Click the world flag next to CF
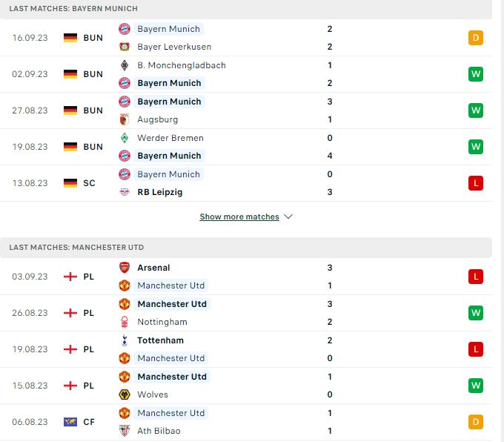The width and height of the screenshot is (504, 442). (x=70, y=422)
